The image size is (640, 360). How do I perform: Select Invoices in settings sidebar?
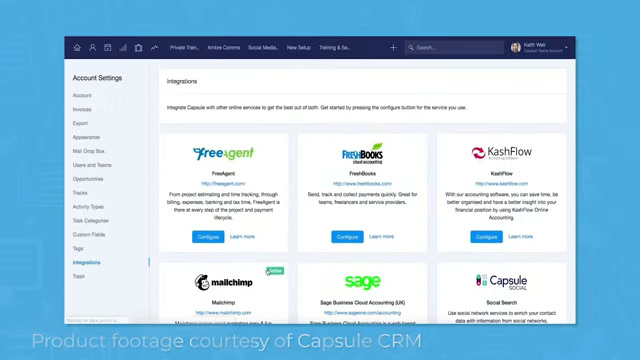pos(82,109)
